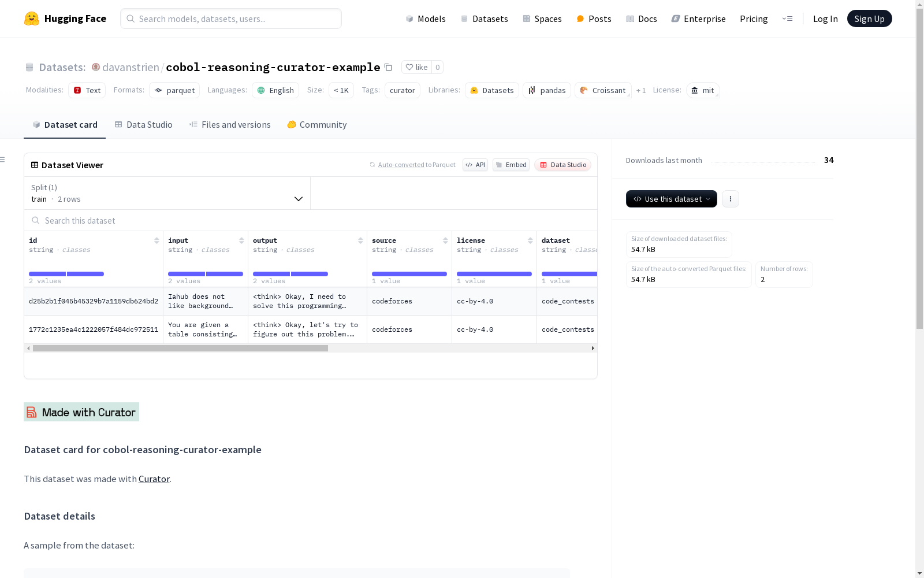Click the Hugging Face logo icon
Image resolution: width=924 pixels, height=578 pixels.
[32, 18]
